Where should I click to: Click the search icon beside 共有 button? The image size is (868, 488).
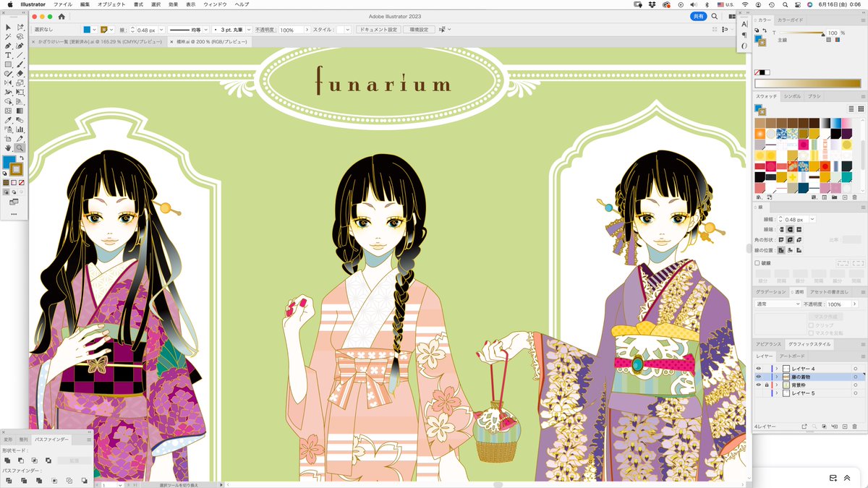(715, 16)
